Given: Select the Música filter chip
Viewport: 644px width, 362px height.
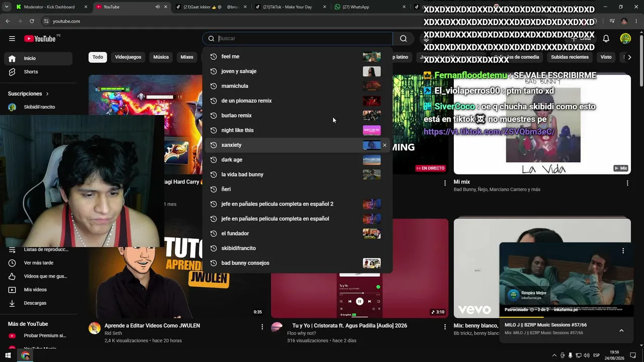Looking at the screenshot, I should tap(161, 57).
